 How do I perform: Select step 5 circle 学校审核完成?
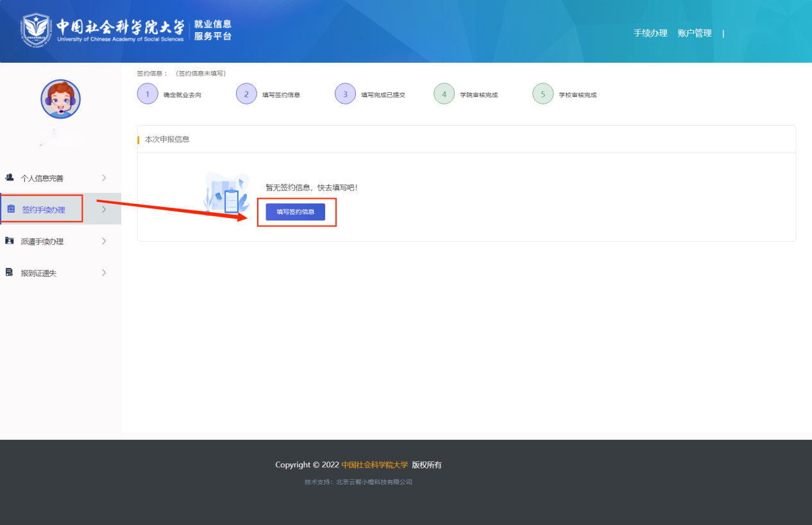[543, 94]
